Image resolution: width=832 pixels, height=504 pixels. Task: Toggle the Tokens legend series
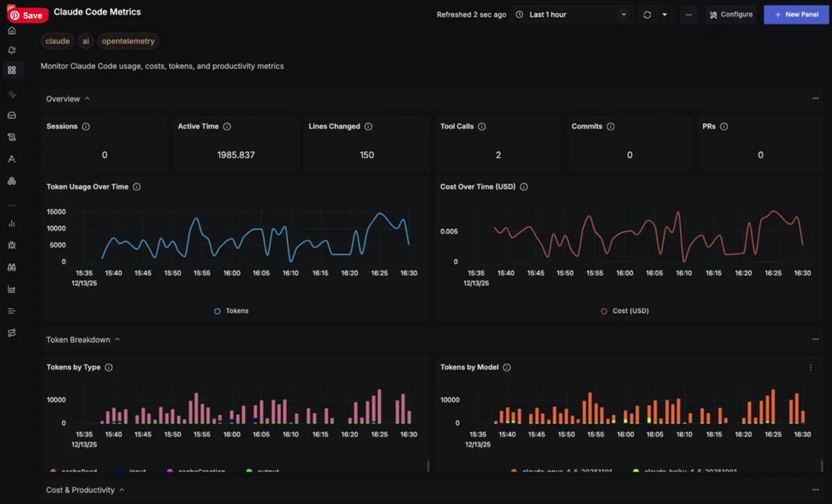pos(232,311)
